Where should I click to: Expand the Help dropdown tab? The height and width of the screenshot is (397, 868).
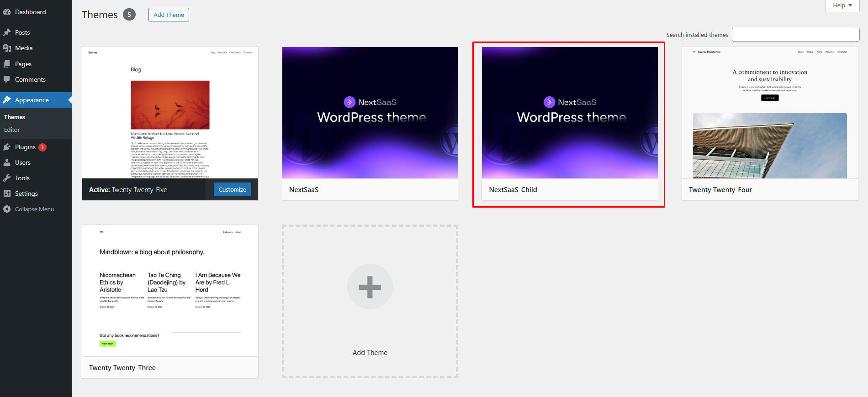click(842, 5)
